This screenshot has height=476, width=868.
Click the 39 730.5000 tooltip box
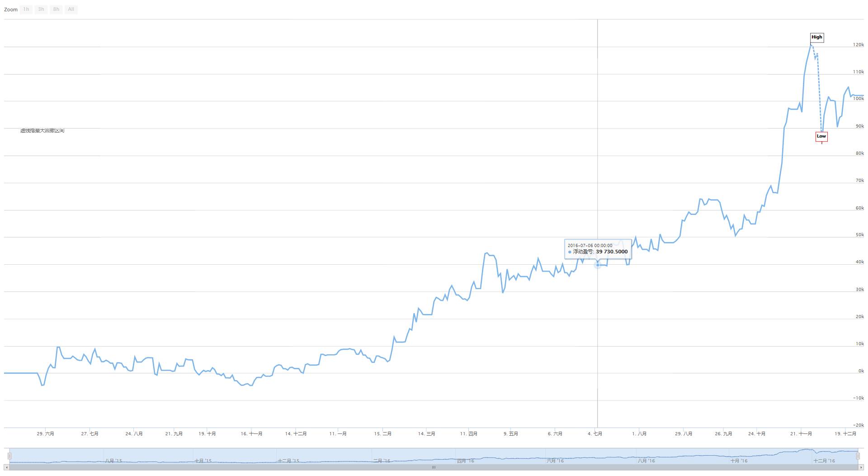click(598, 249)
